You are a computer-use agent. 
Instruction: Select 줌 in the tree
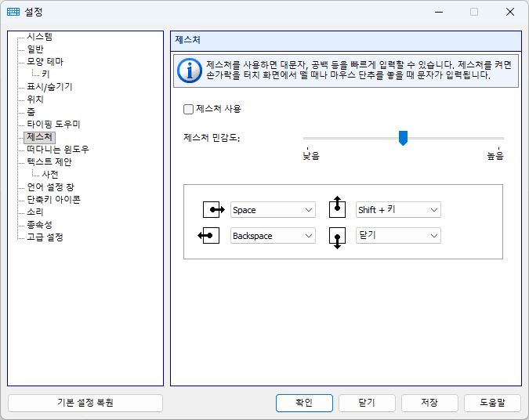coord(31,112)
